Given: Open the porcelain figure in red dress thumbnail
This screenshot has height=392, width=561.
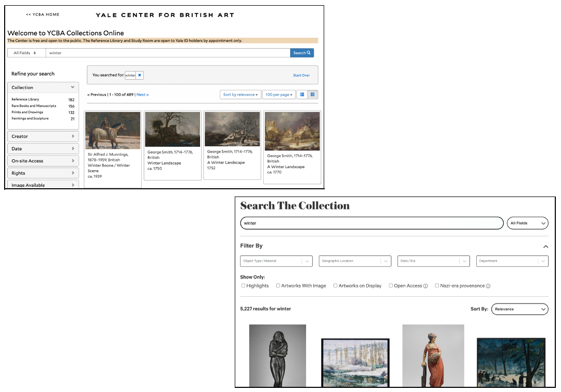Looking at the screenshot, I should [x=433, y=356].
